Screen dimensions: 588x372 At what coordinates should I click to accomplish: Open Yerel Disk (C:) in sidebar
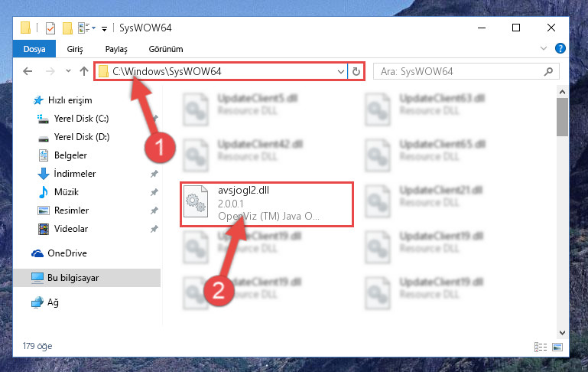[x=81, y=119]
